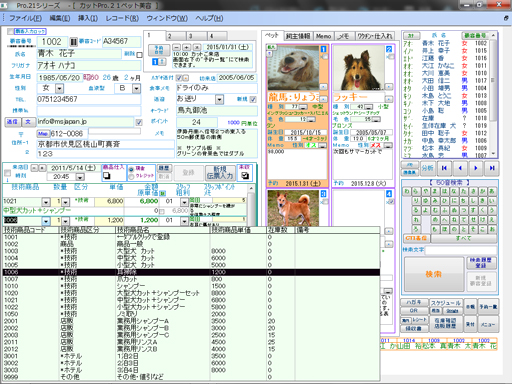The image size is (512, 384).
Task: Click the small button right of 龍馬 name field
Action: coord(323,99)
